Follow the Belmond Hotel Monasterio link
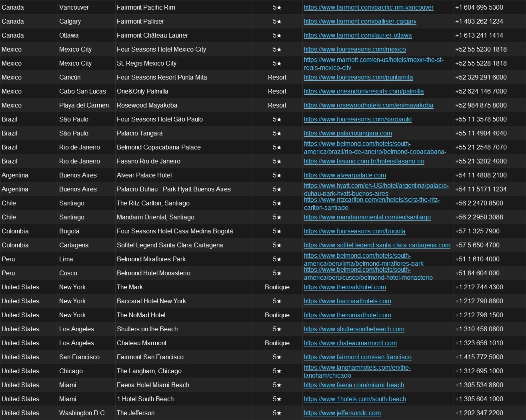526x420 pixels. tap(368, 273)
